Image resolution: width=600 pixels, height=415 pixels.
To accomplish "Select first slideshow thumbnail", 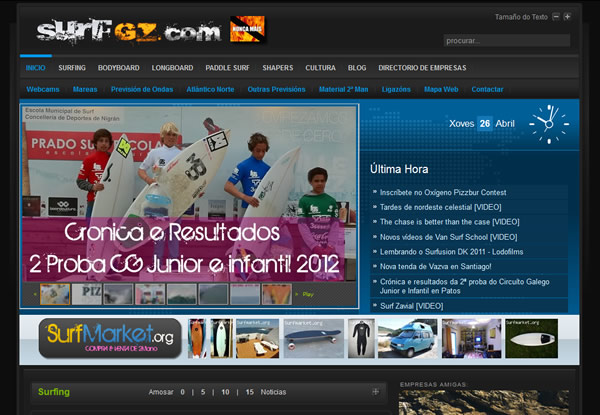I will click(55, 294).
